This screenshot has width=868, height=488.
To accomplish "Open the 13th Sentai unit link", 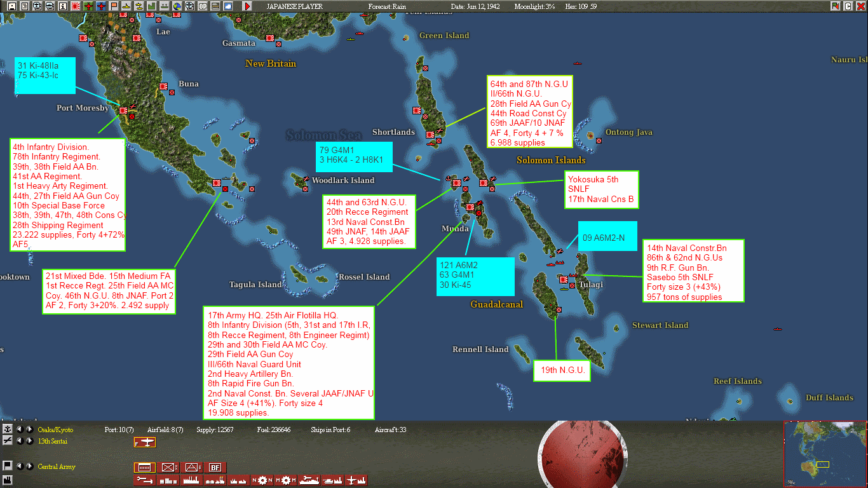I will 52,441.
